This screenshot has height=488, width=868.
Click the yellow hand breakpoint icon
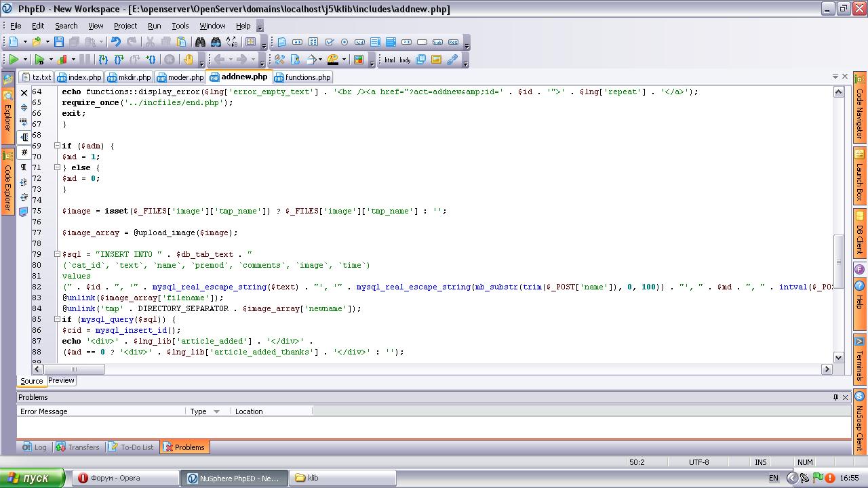click(189, 60)
